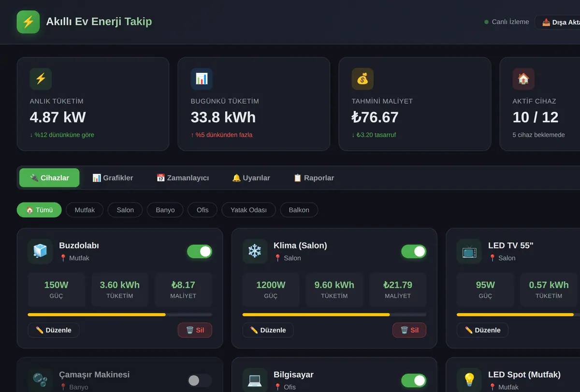This screenshot has height=392, width=580.
Task: Click the Çamaşır Makinesi bubbles icon
Action: pos(40,380)
